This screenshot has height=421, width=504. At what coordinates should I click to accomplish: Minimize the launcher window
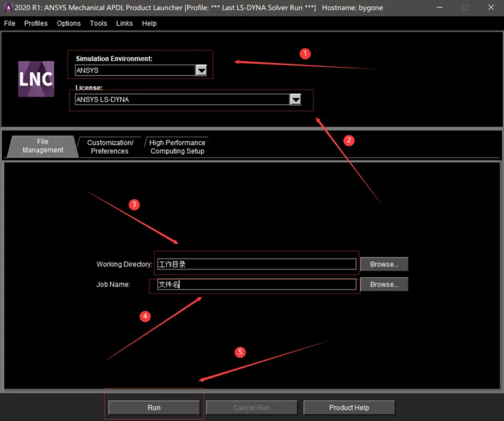(440, 7)
